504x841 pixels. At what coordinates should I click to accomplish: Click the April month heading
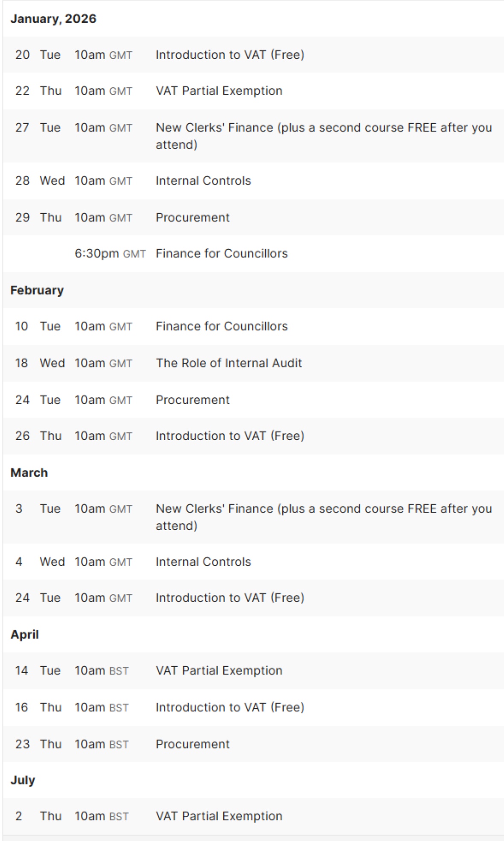click(25, 635)
